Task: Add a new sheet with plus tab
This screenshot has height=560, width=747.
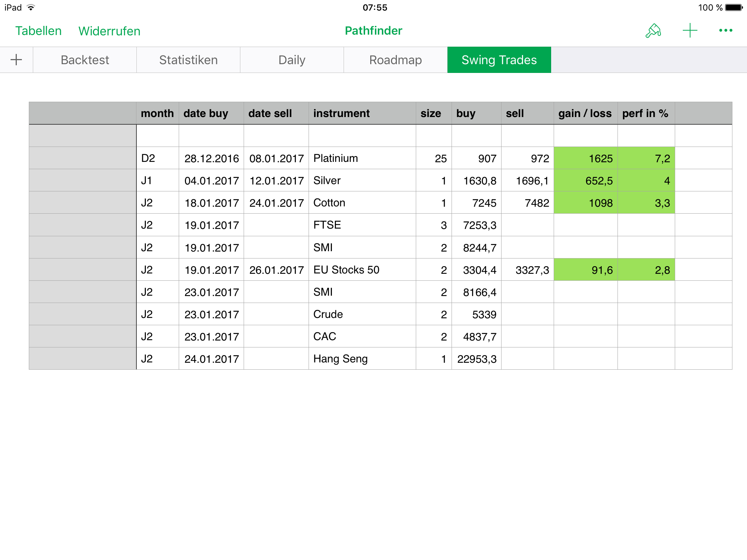Action: tap(16, 60)
